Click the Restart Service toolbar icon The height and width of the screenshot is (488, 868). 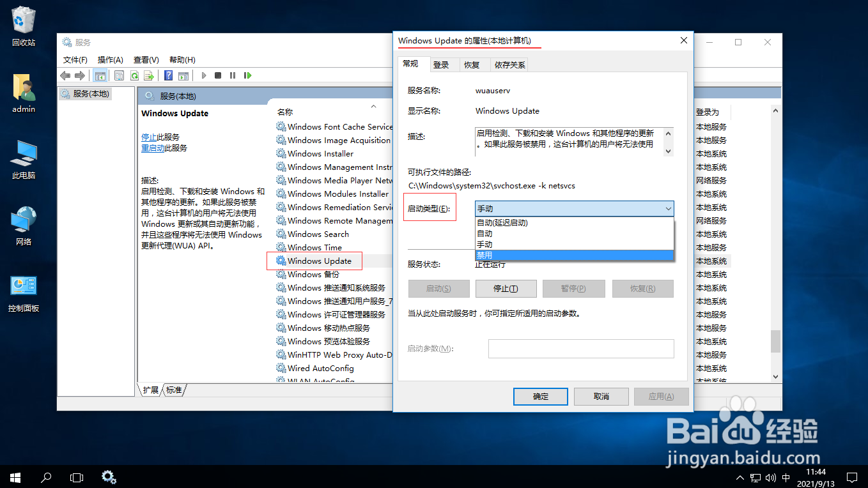[x=246, y=75]
